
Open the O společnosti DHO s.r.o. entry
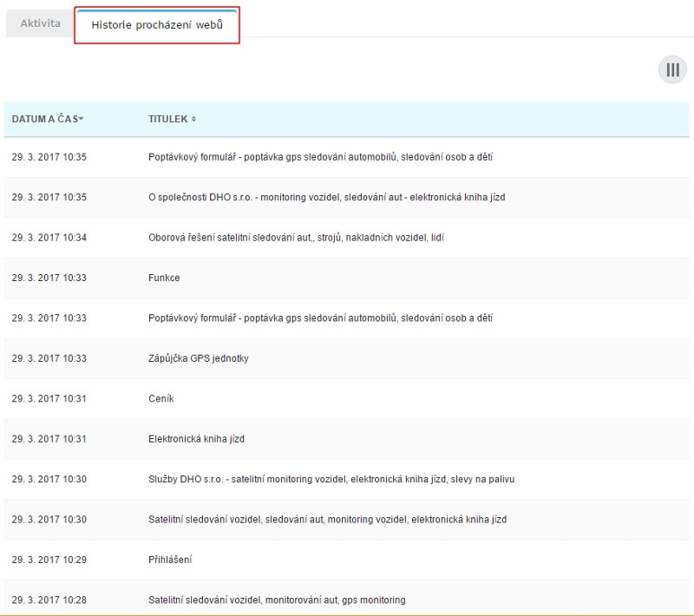tap(326, 197)
